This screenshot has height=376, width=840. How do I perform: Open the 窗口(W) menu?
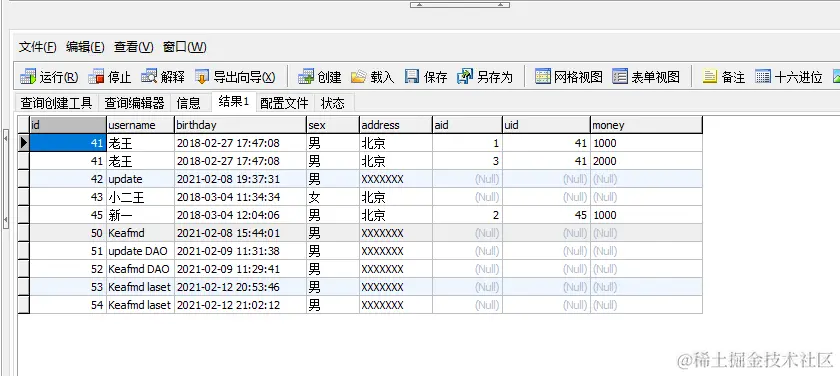184,47
